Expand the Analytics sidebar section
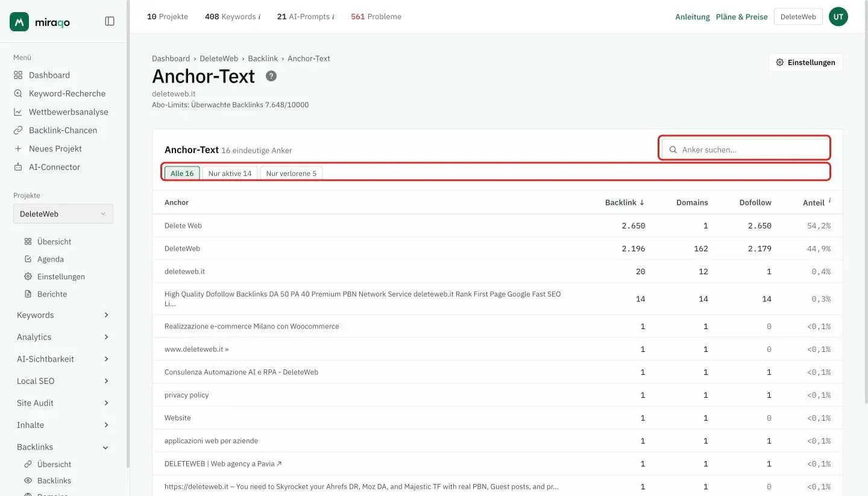Screen dimensions: 868x496 [63, 337]
